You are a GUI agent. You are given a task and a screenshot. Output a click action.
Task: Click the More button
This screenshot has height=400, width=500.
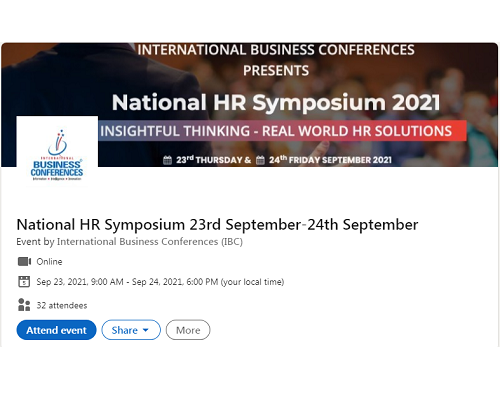[188, 330]
